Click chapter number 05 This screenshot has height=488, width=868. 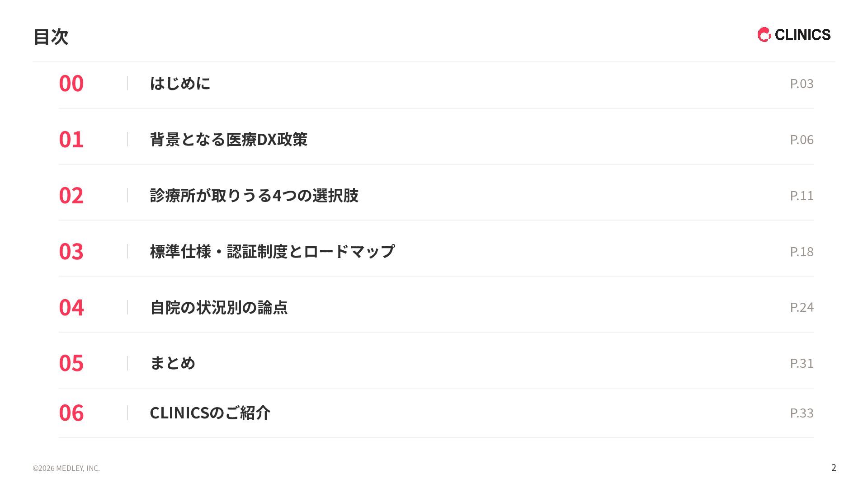[x=71, y=363]
